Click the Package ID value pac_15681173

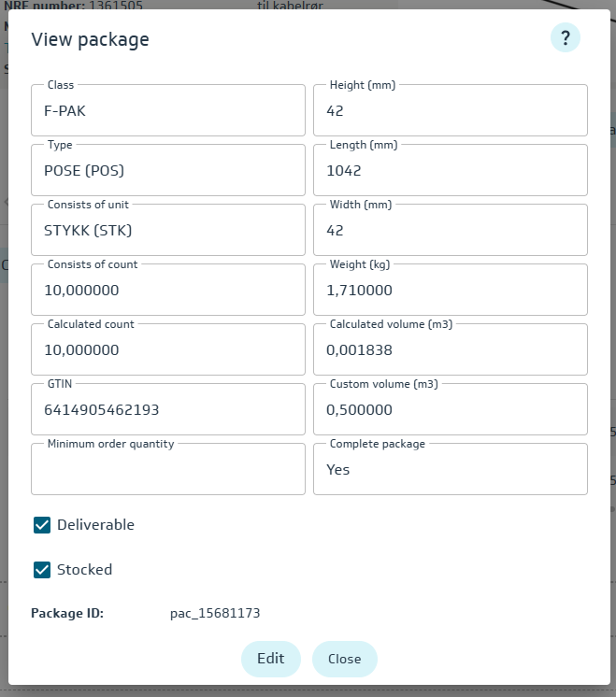pos(215,614)
